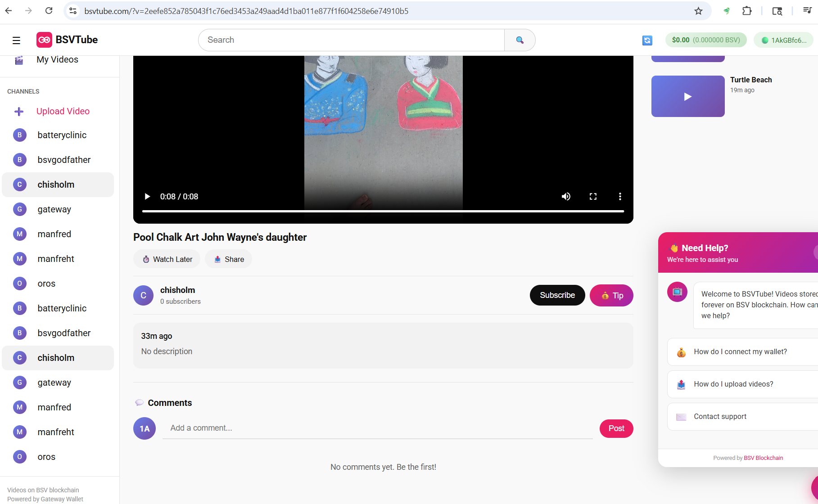Click the Watch Later button
The width and height of the screenshot is (818, 504).
click(x=167, y=259)
